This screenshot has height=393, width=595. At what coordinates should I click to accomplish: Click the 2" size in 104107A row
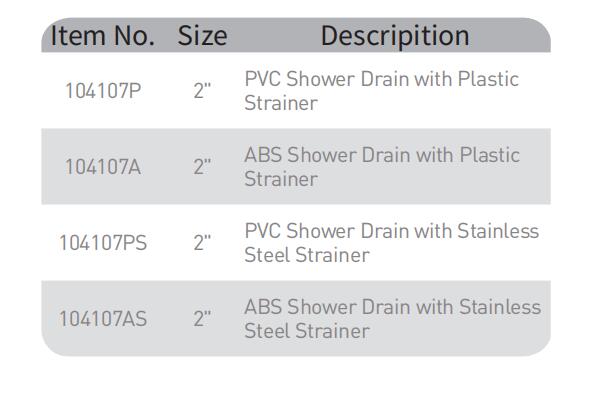click(x=202, y=167)
